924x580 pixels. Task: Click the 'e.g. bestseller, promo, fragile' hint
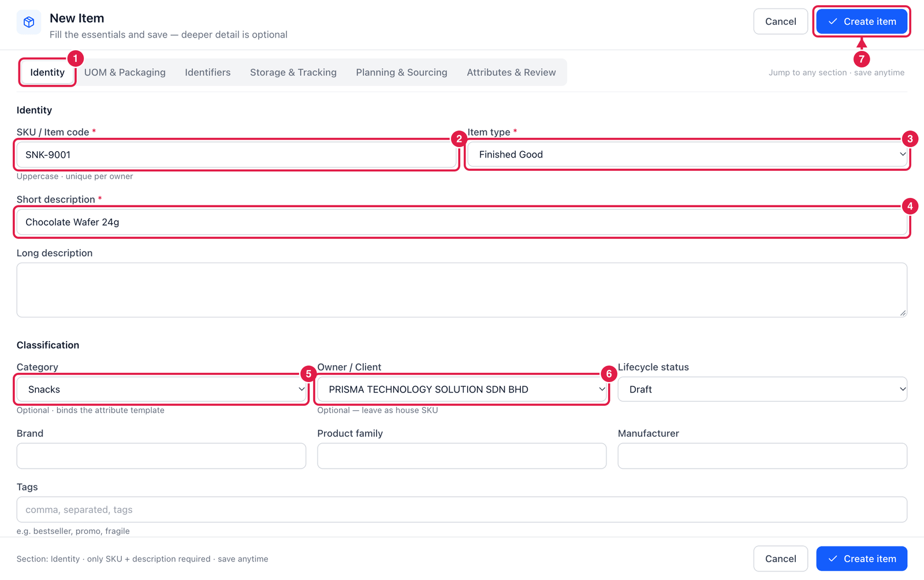pyautogui.click(x=73, y=531)
